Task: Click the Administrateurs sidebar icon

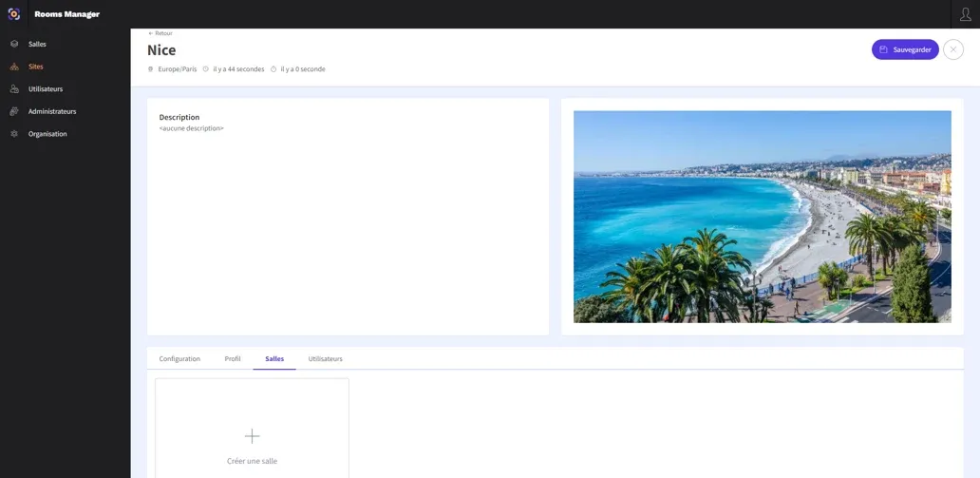Action: pos(14,112)
